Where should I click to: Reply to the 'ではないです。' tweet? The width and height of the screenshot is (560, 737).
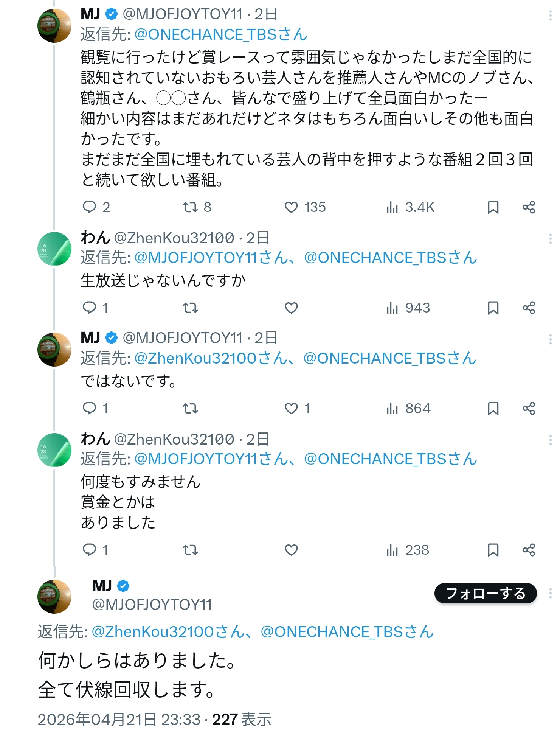pyautogui.click(x=90, y=409)
